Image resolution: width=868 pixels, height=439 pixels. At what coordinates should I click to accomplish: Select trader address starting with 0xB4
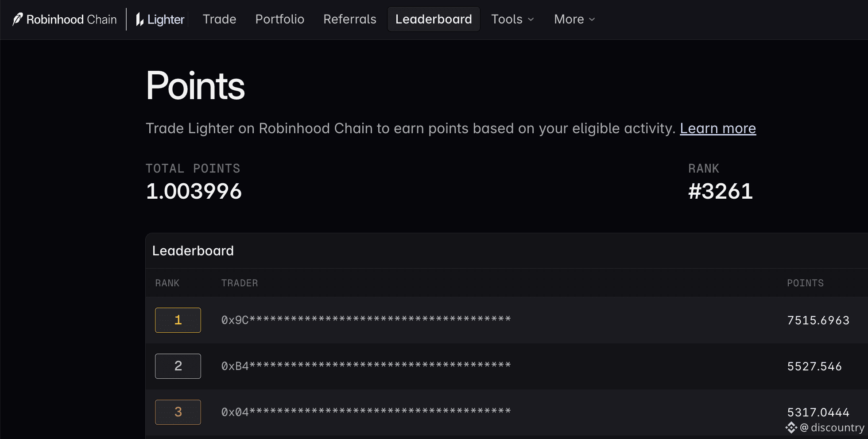(x=366, y=366)
